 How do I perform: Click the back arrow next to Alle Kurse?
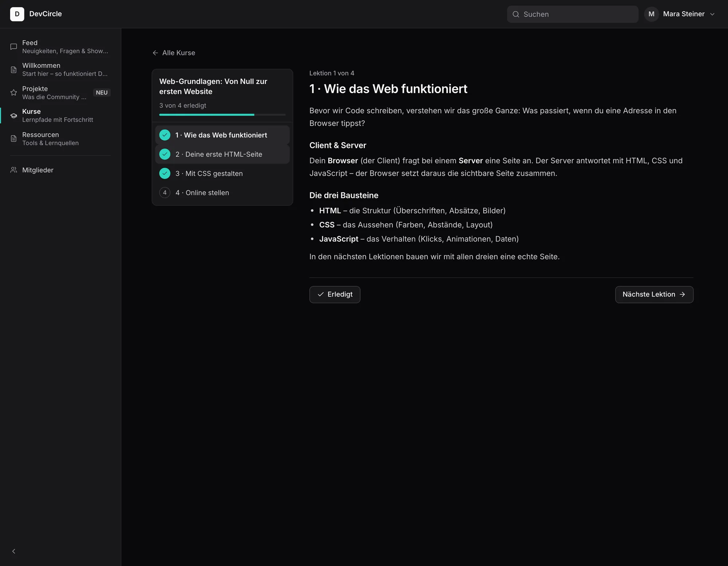(155, 53)
